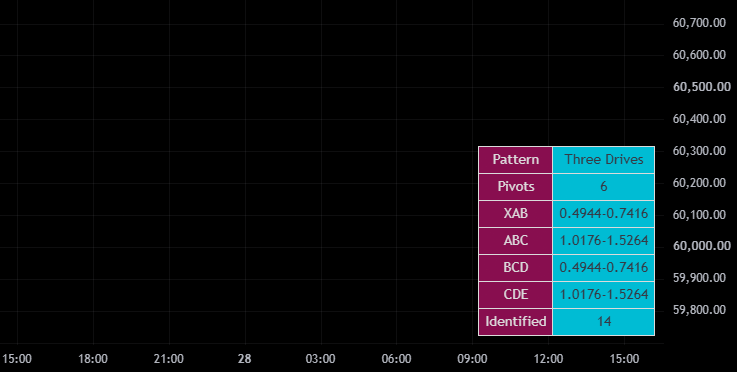This screenshot has height=372, width=737.
Task: Click the XAB ratio 0.4944-0.7416 cell
Action: pyautogui.click(x=604, y=214)
